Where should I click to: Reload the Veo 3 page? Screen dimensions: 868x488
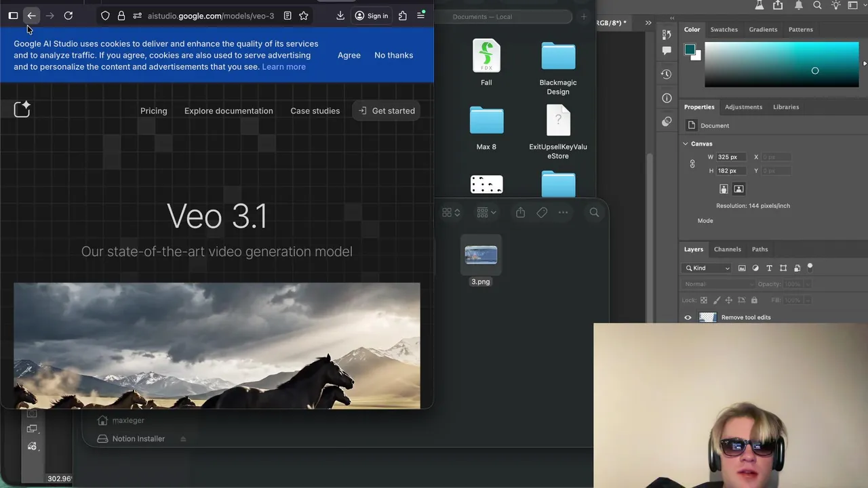tap(68, 16)
